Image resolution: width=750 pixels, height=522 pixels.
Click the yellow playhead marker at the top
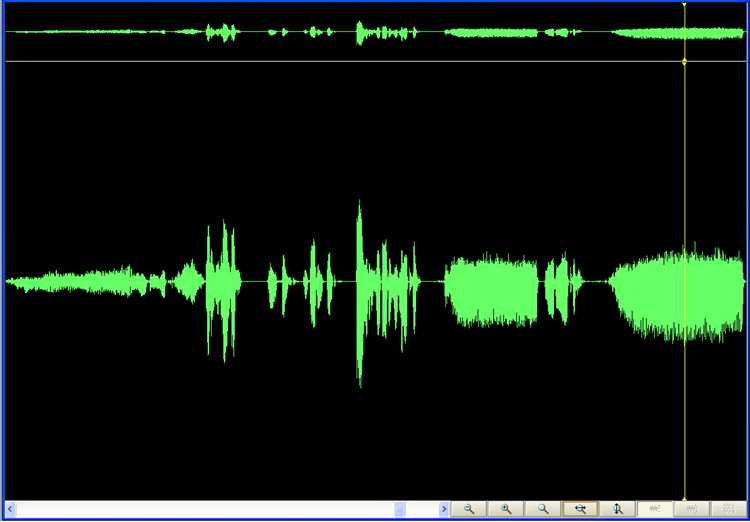pyautogui.click(x=684, y=5)
